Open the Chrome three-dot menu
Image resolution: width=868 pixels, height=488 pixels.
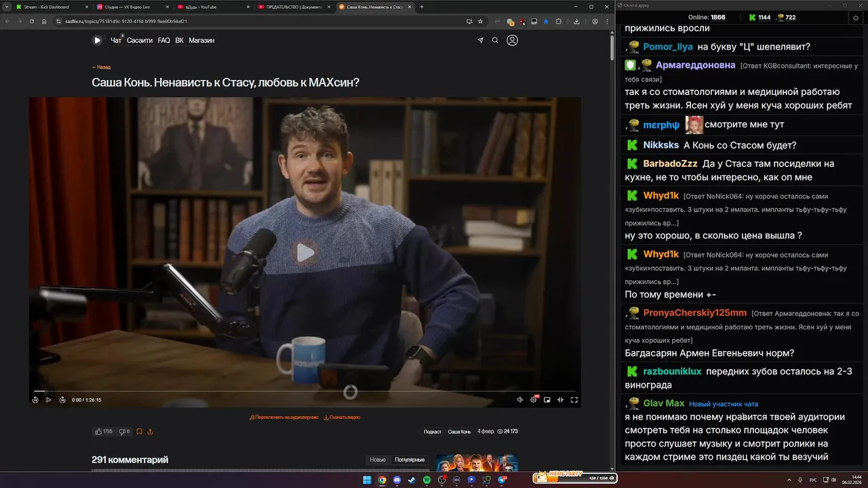[x=606, y=21]
